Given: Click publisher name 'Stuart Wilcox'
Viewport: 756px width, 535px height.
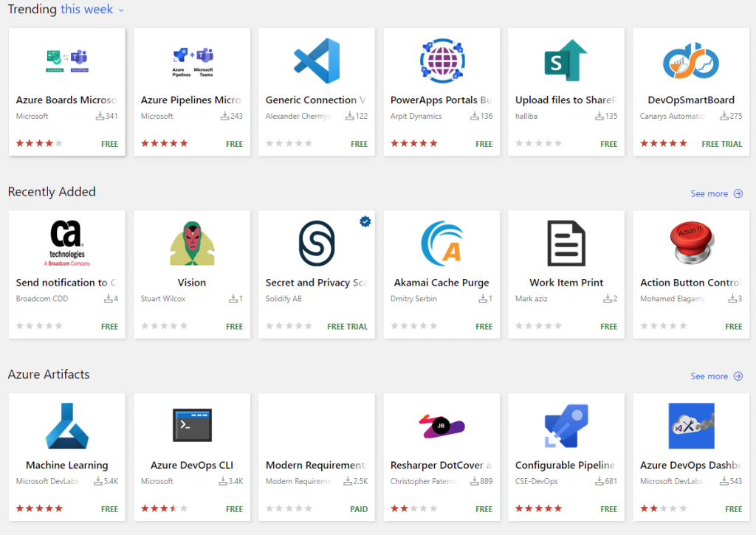Looking at the screenshot, I should point(163,299).
